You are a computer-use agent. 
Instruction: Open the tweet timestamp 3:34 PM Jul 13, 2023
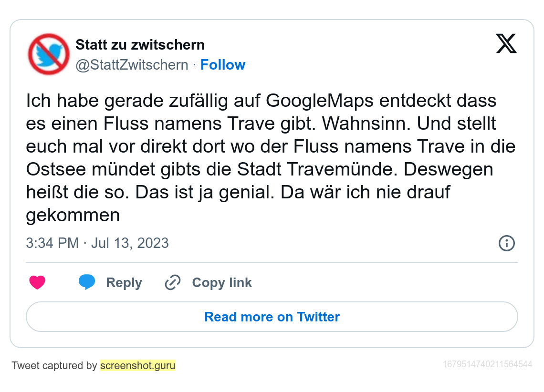pos(97,243)
